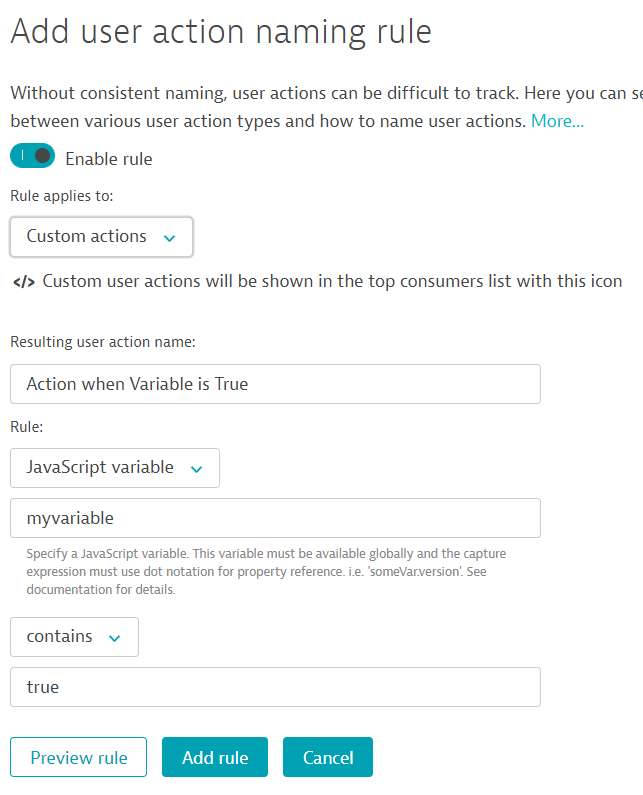Click the JavaScript variable help text

pos(267,571)
